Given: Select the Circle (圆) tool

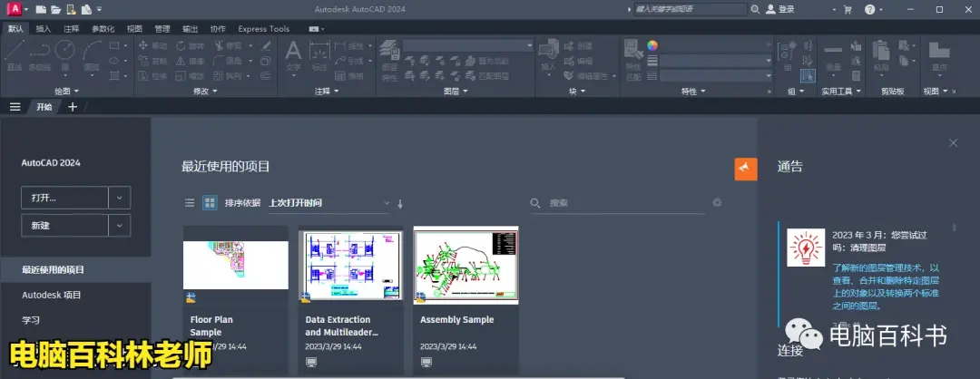Looking at the screenshot, I should click(65, 56).
